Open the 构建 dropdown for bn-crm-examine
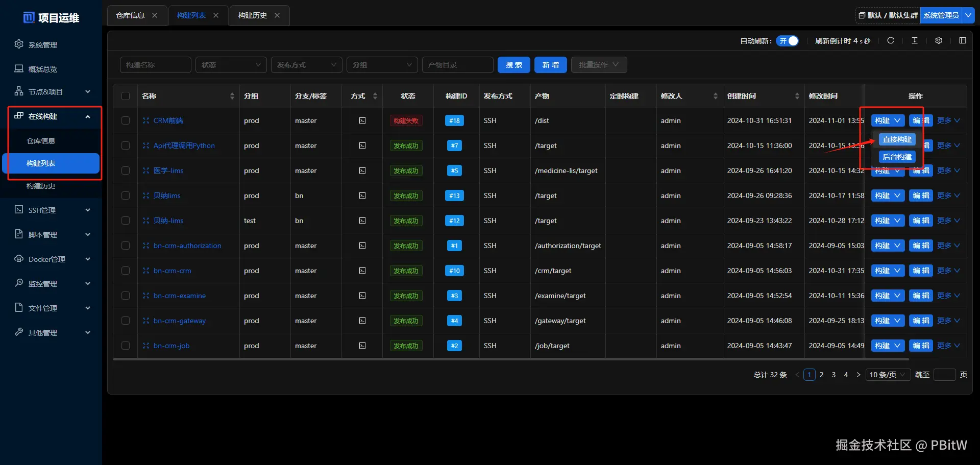The height and width of the screenshot is (465, 980). point(888,296)
